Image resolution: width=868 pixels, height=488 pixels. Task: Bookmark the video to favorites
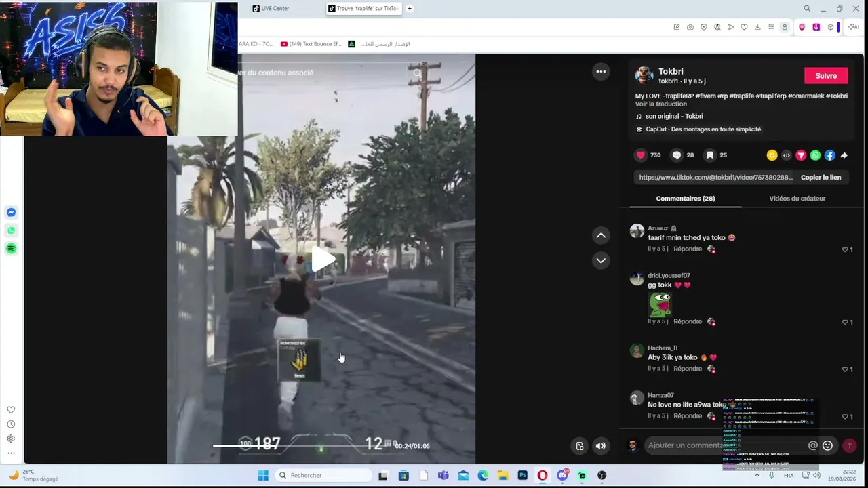click(709, 155)
